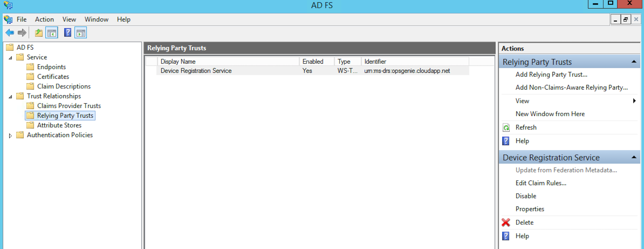Open the Window menu

pyautogui.click(x=96, y=19)
